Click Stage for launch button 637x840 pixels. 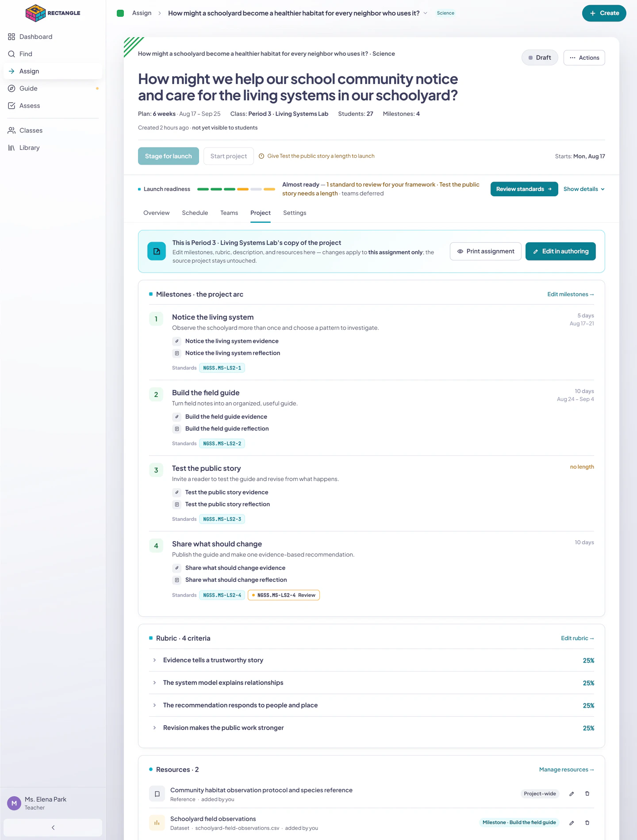169,157
